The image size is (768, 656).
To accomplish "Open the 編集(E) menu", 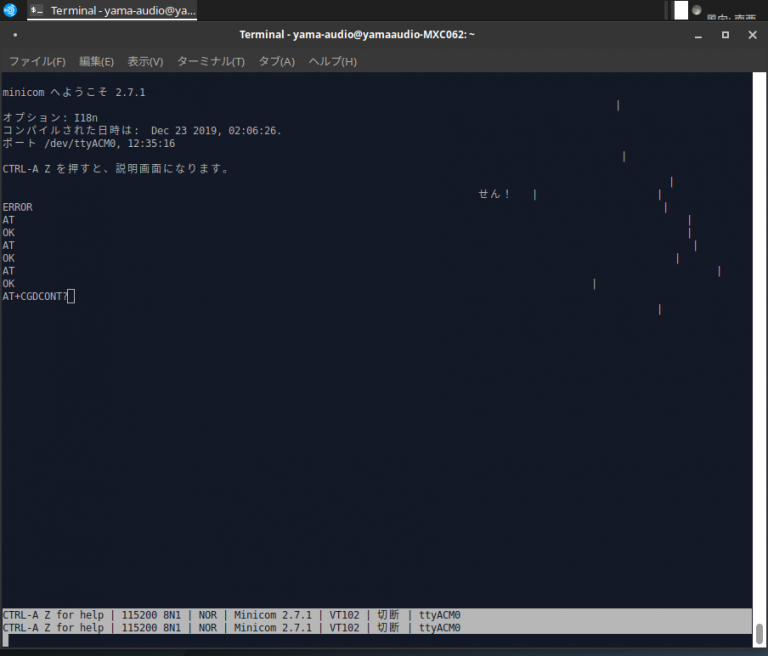I will point(96,62).
